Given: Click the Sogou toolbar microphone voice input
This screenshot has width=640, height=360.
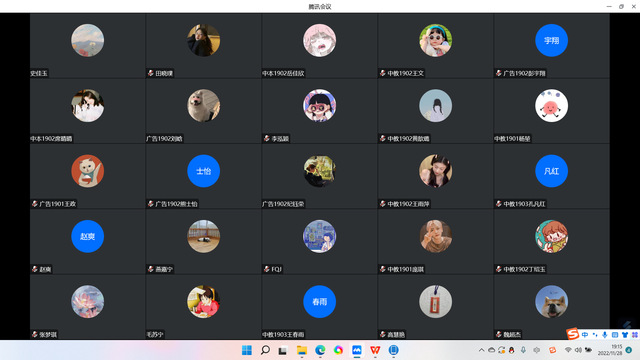Looking at the screenshot, I should tap(604, 335).
